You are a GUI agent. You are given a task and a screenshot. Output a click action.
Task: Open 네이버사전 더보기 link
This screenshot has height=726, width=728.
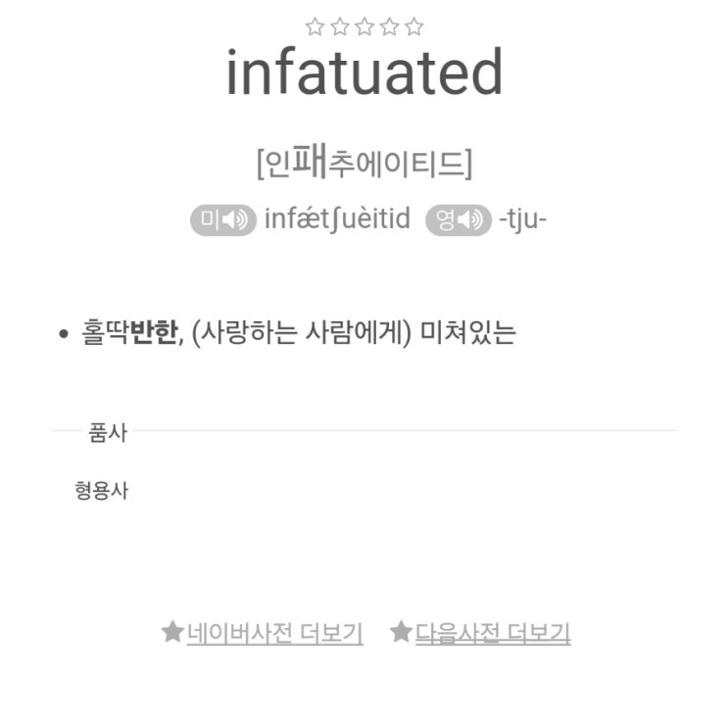[275, 633]
